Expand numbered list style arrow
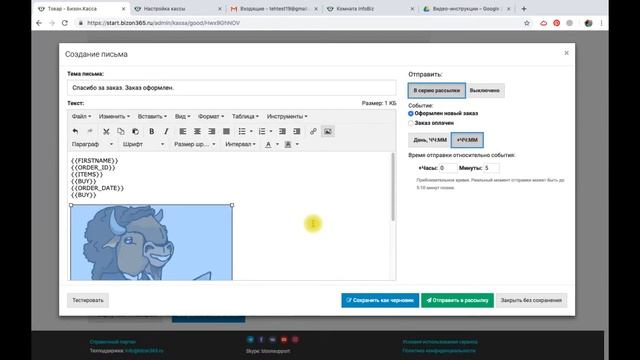Image resolution: width=640 pixels, height=360 pixels. pyautogui.click(x=271, y=131)
